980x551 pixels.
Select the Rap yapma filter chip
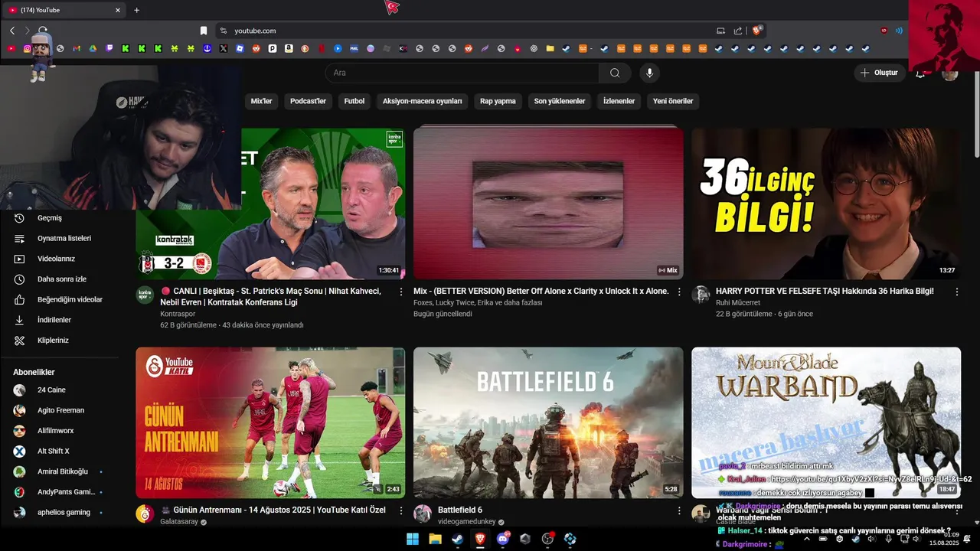498,101
